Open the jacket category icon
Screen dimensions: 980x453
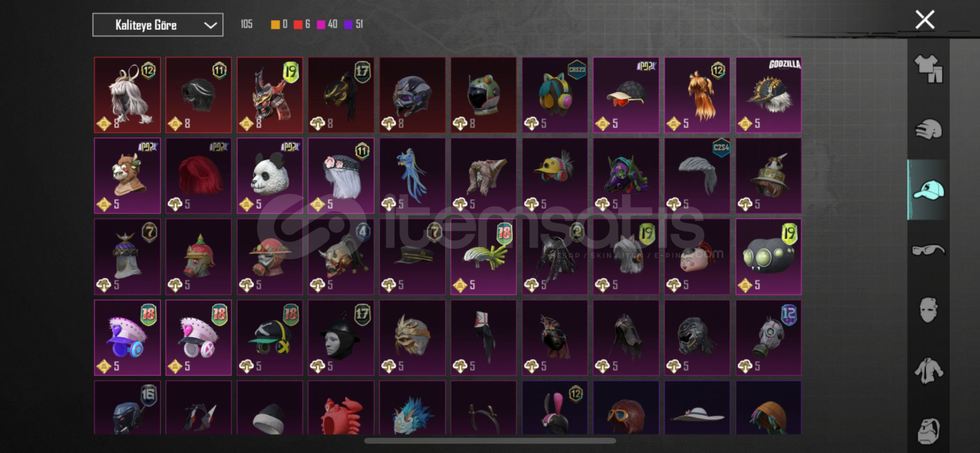pos(928,371)
